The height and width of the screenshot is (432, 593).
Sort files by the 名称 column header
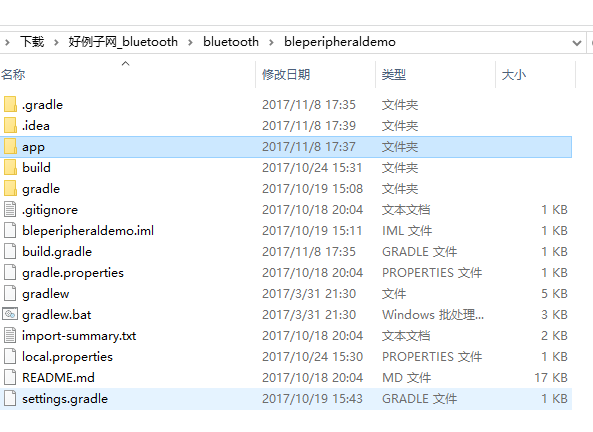pyautogui.click(x=13, y=74)
